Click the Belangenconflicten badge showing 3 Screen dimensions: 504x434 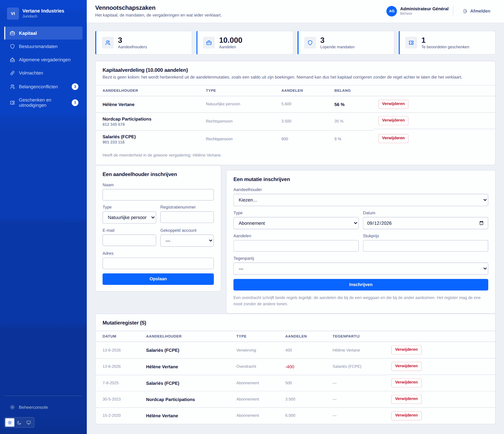pos(75,87)
